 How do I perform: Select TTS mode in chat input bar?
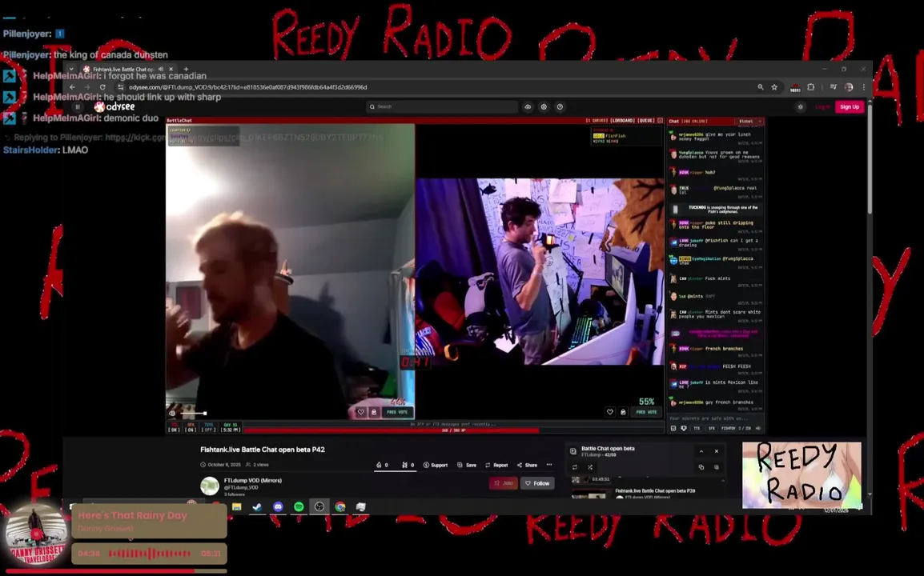tap(697, 428)
